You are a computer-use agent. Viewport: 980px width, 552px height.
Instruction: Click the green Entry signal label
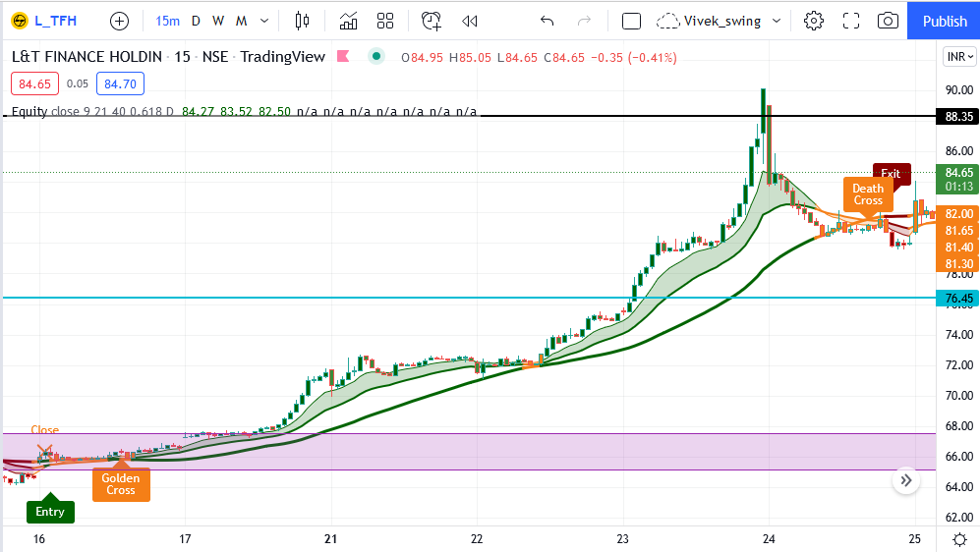tap(50, 512)
